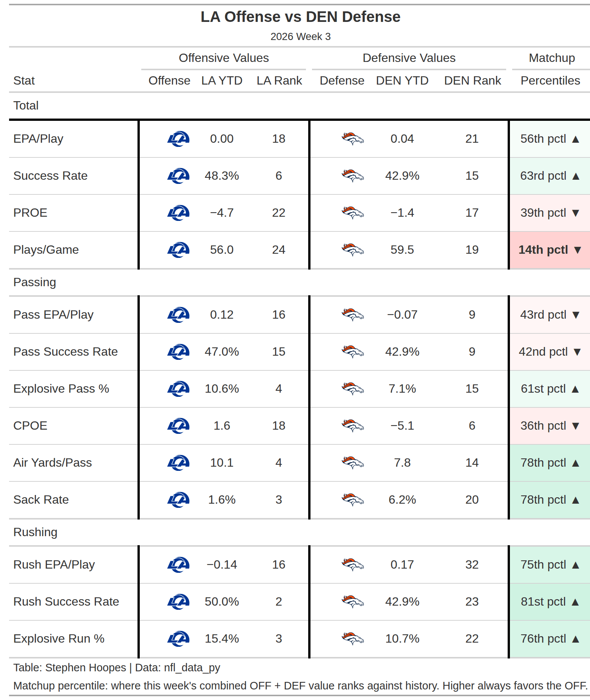Click the 81st pctl green matchup cell
Image resolution: width=590 pixels, height=700 pixels.
click(x=550, y=602)
